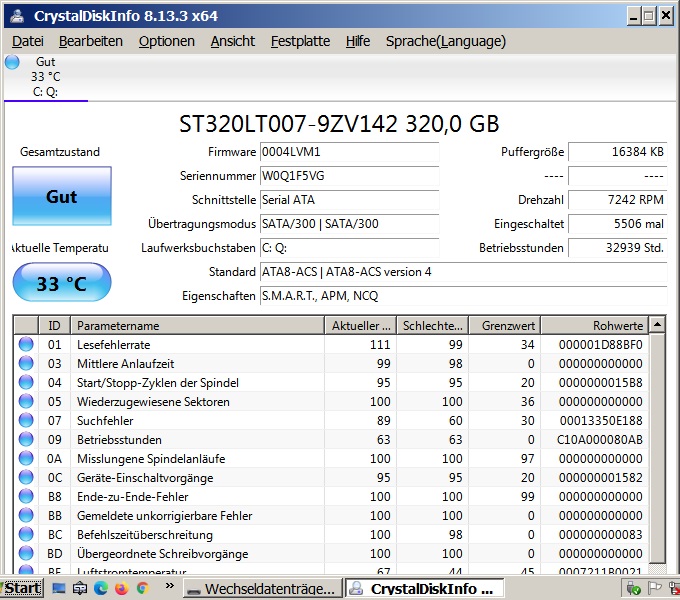Open the Ansicht menu
This screenshot has width=680, height=600.
(233, 41)
